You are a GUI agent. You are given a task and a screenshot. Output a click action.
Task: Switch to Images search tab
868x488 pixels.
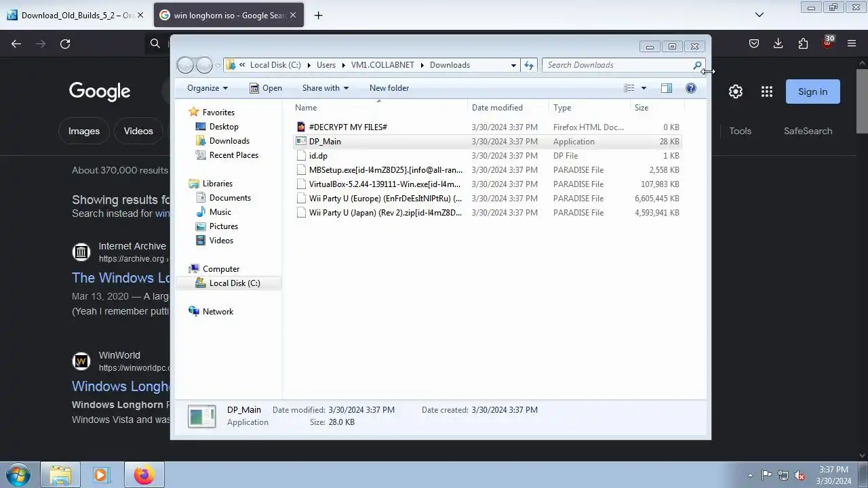[x=84, y=131]
